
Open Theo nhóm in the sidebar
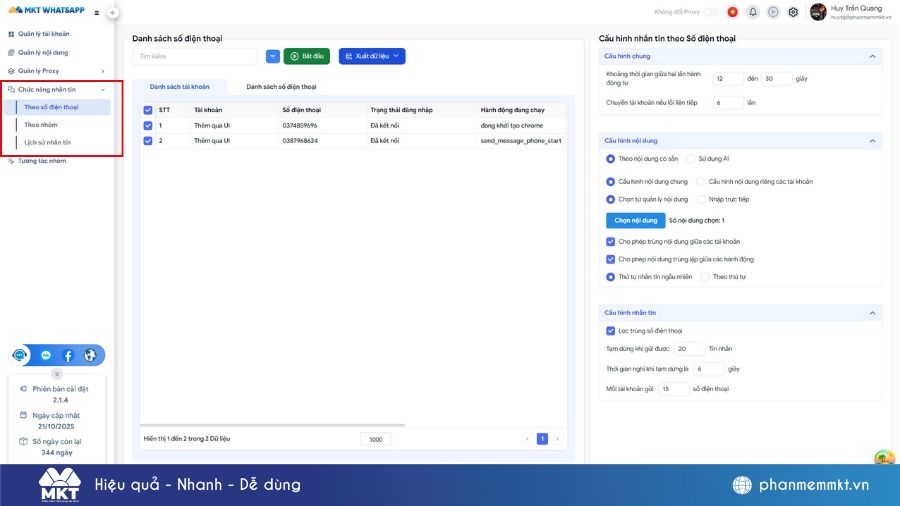click(x=41, y=125)
